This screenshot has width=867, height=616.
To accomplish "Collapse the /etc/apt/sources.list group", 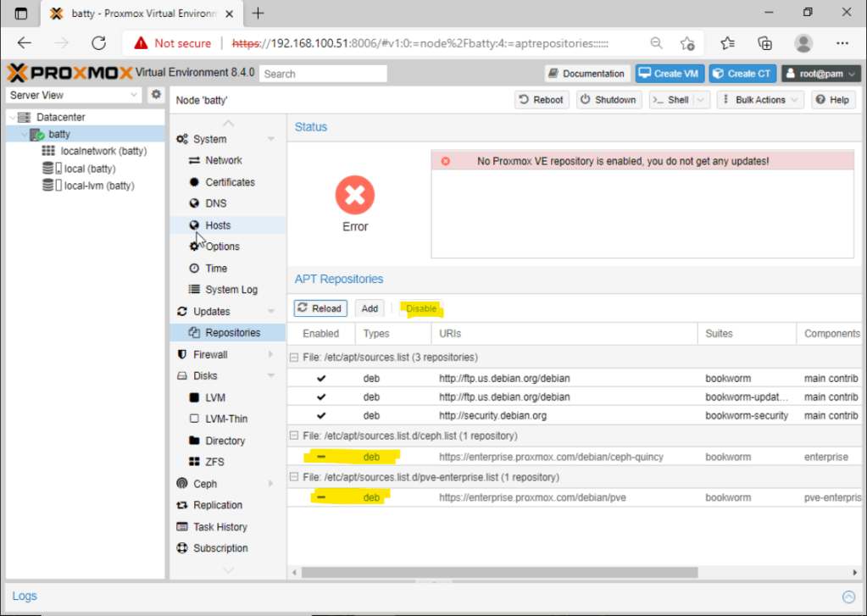I will pos(294,358).
